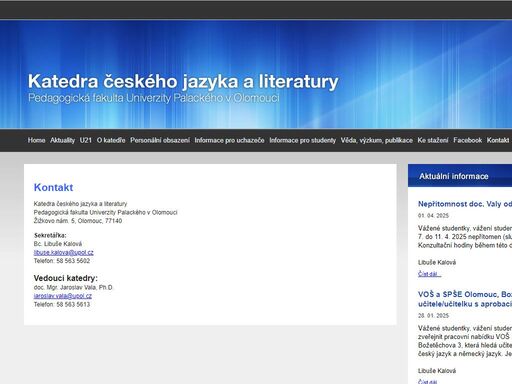Viewport: 512px width, 384px height.
Task: Click the Kontakt page heading
Action: 53,187
